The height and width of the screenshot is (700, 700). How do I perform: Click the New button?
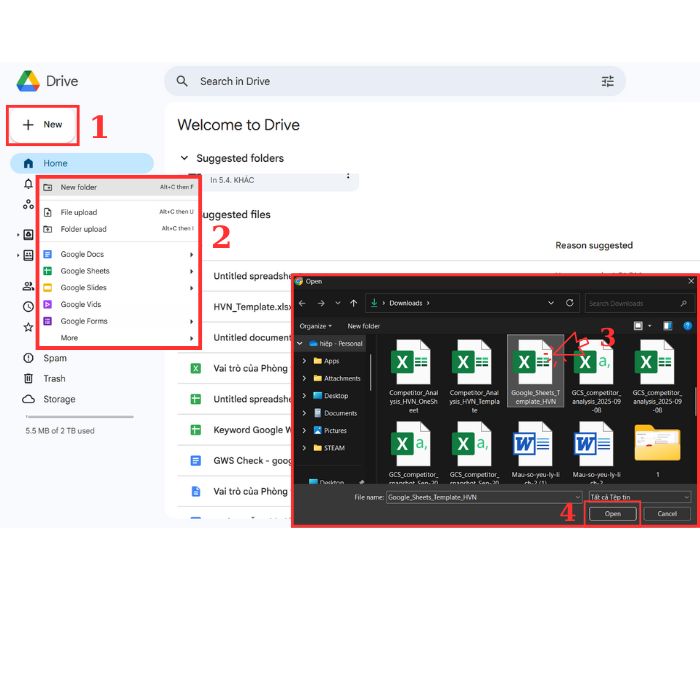[43, 125]
